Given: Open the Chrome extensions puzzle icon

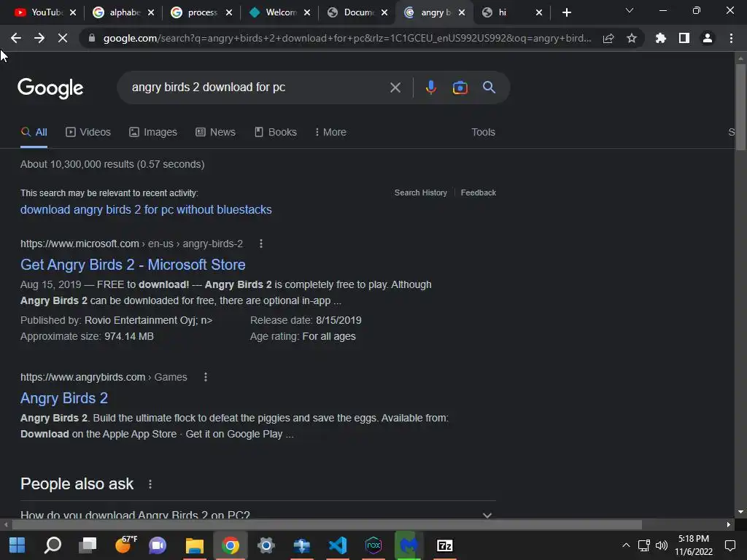Looking at the screenshot, I should pyautogui.click(x=661, y=38).
